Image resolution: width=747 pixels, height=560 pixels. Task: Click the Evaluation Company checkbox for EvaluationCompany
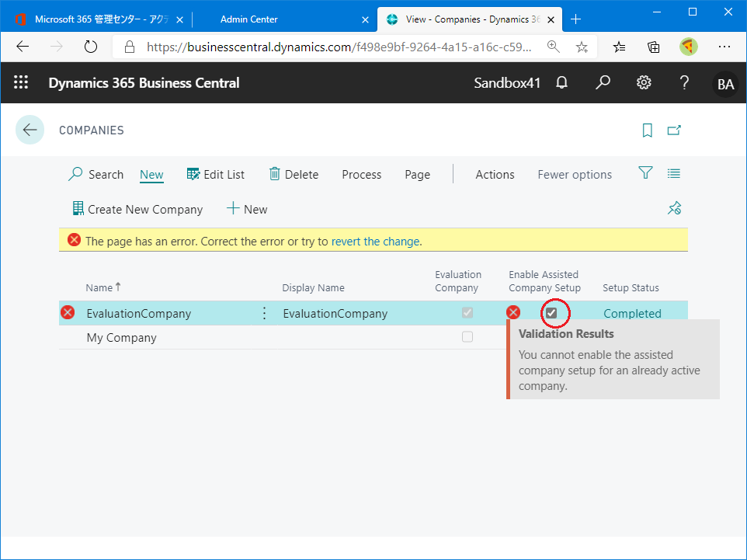467,313
